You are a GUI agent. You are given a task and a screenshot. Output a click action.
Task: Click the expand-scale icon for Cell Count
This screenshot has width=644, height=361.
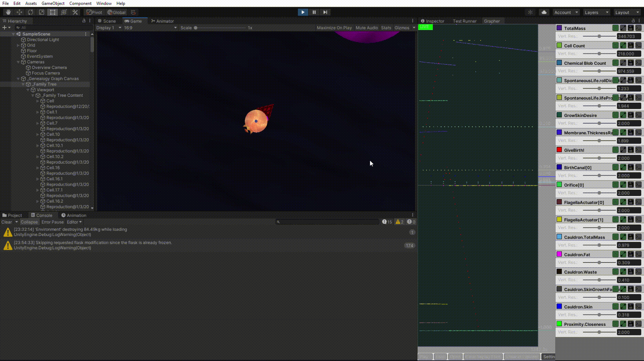point(623,45)
